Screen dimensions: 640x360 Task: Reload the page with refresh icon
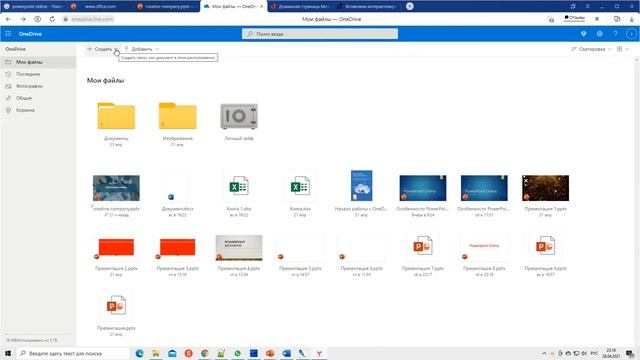[52, 19]
